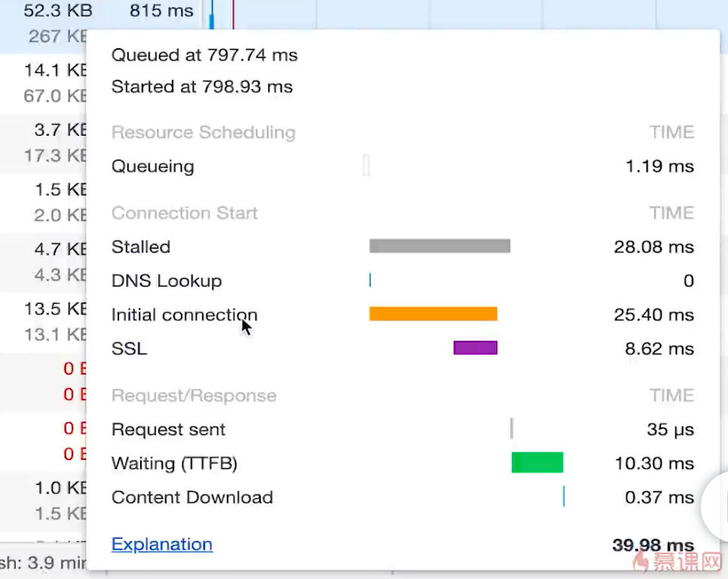Click the 'Initial connection' label
Image resolution: width=728 pixels, height=579 pixels.
(184, 314)
